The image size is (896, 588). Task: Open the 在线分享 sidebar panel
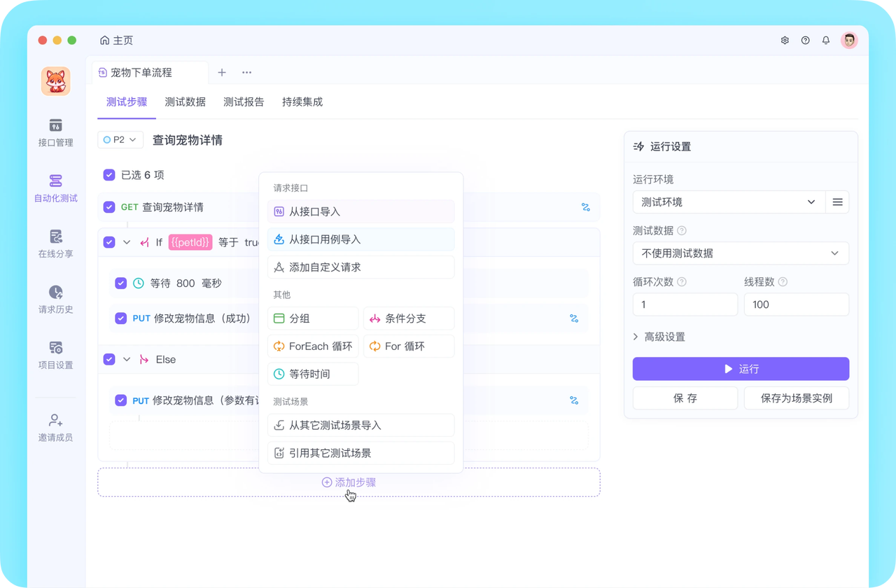point(55,244)
